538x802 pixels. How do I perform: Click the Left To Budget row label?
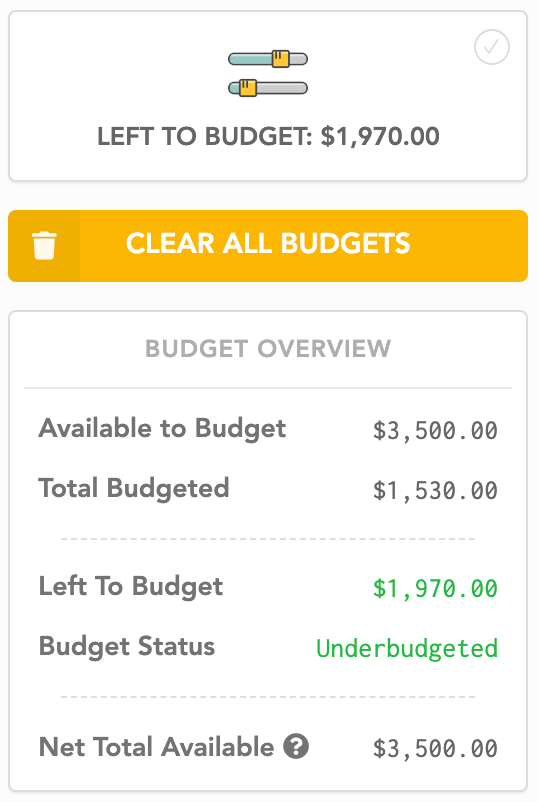[131, 586]
